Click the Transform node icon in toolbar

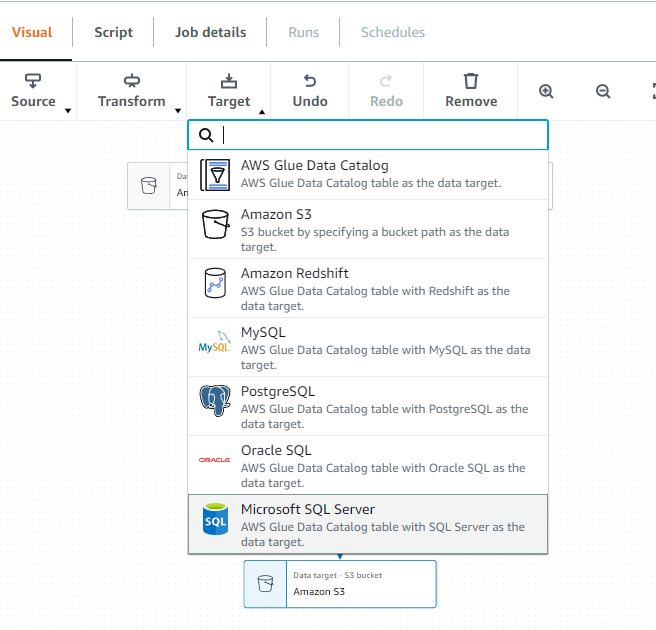point(132,81)
